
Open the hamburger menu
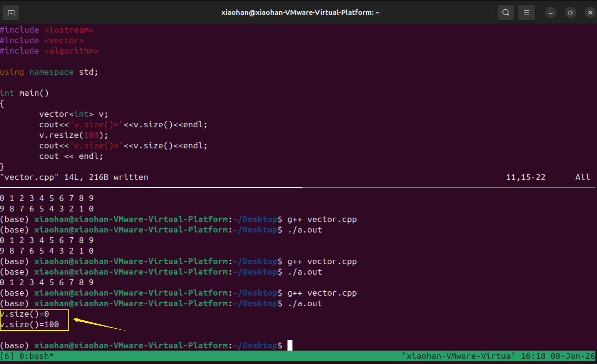click(526, 13)
